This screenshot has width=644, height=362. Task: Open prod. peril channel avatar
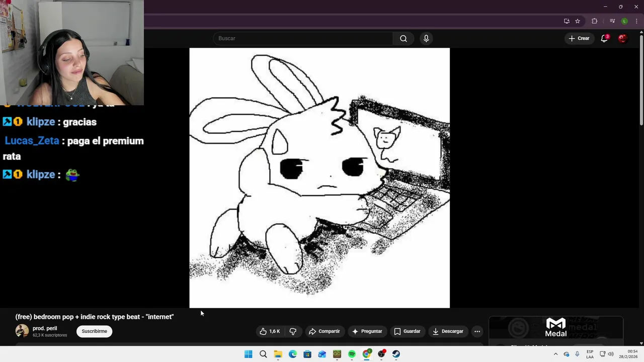(22, 331)
